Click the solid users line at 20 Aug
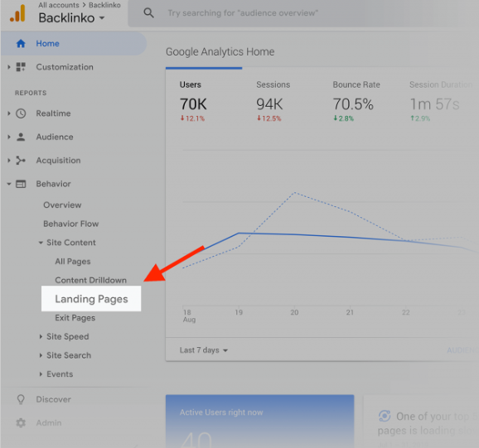The height and width of the screenshot is (448, 479). point(294,234)
